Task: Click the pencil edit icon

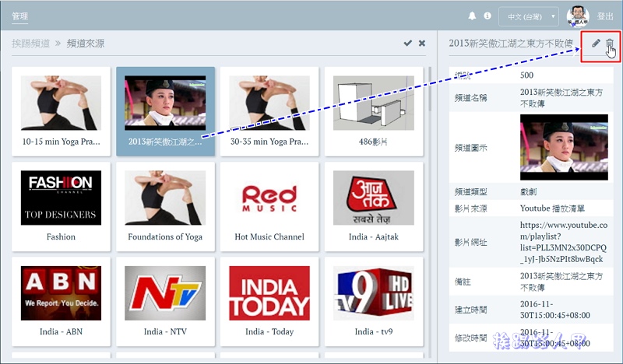Action: pos(595,43)
